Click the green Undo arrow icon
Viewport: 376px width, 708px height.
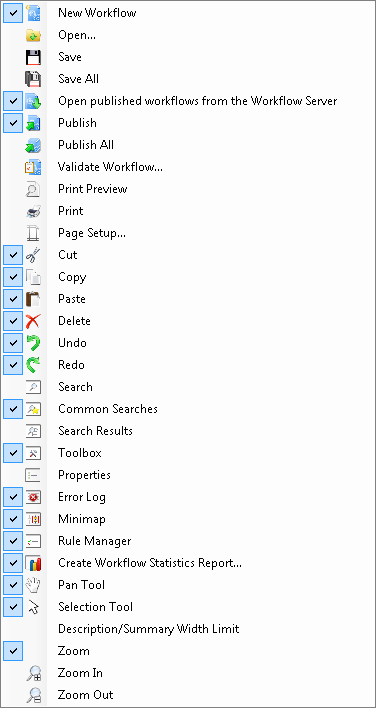(33, 343)
